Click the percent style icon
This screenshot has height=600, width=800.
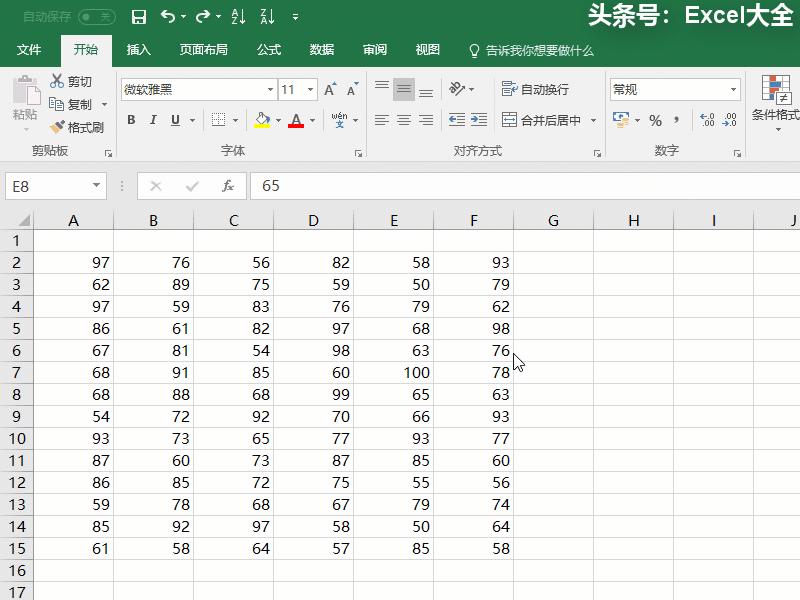[655, 120]
